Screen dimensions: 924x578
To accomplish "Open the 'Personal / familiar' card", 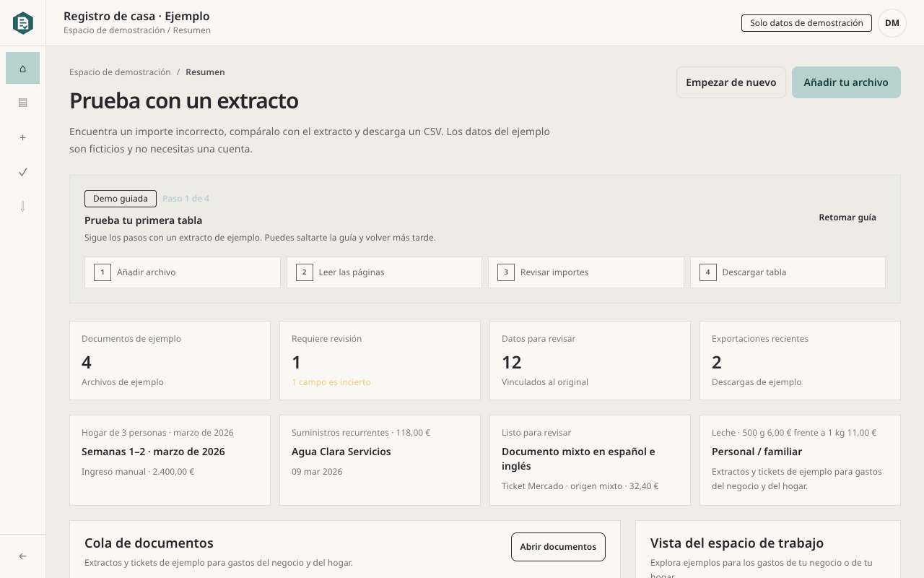I will point(800,460).
